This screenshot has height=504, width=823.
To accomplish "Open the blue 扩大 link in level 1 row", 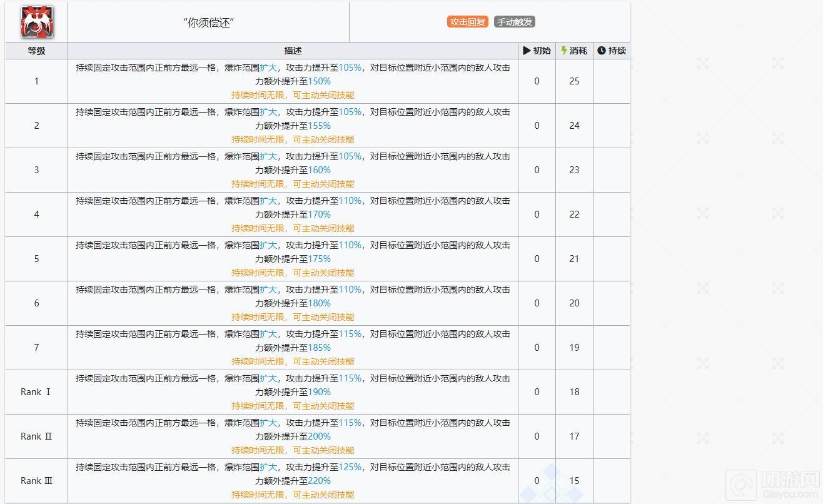I will [268, 68].
